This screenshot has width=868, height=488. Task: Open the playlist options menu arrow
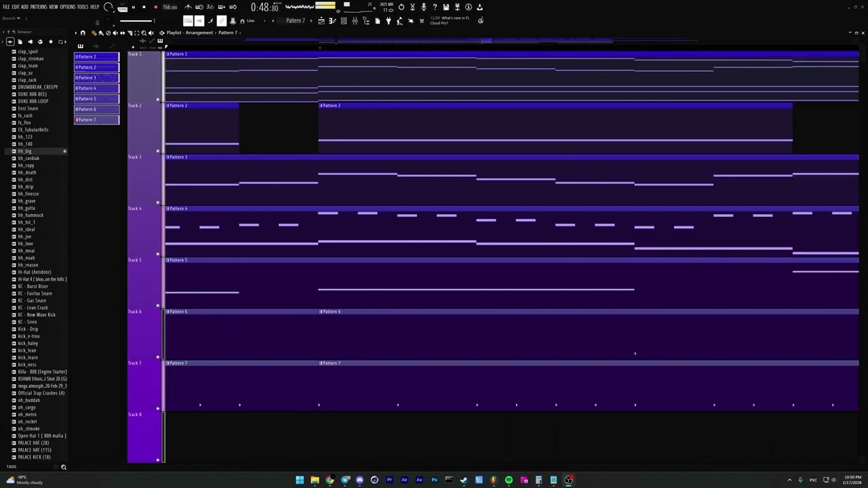pyautogui.click(x=76, y=33)
